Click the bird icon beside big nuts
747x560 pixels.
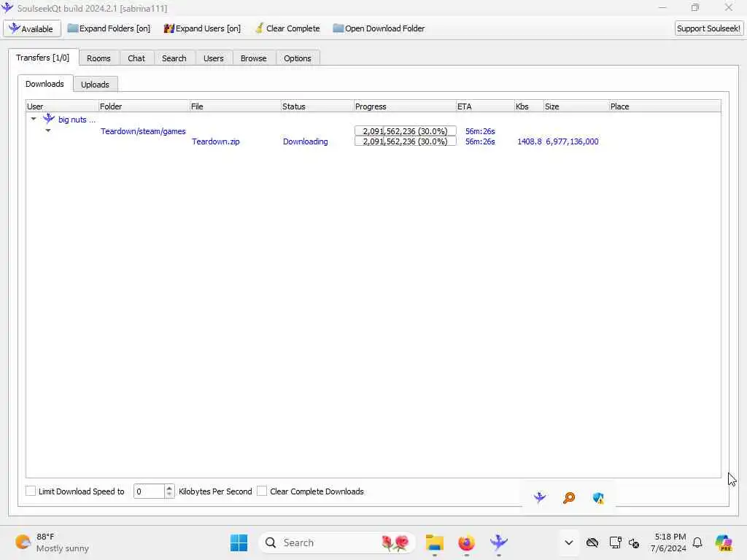(49, 119)
